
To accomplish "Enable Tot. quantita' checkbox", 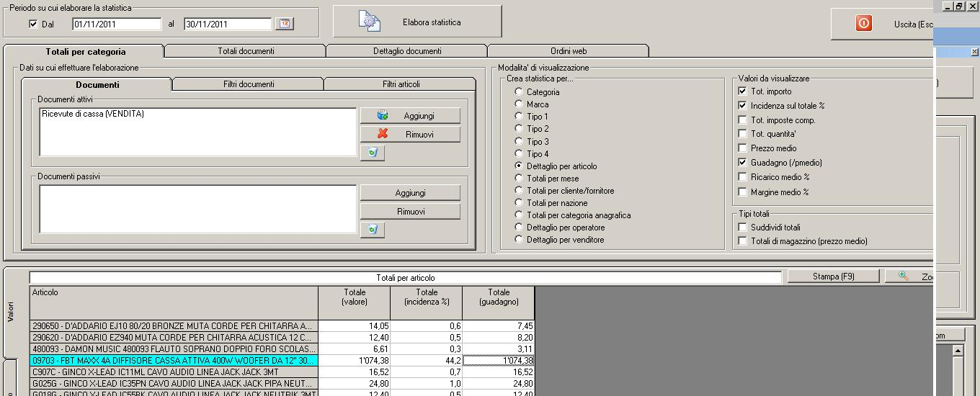I will [x=743, y=134].
